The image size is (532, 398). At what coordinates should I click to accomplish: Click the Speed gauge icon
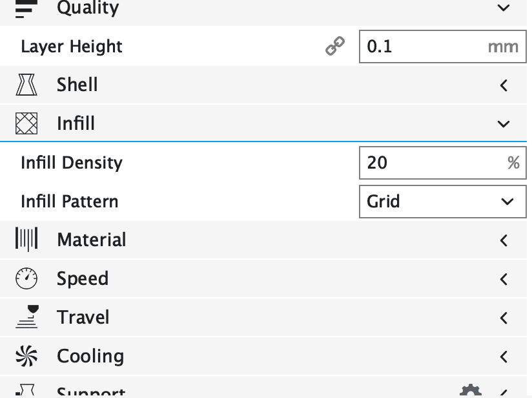pos(26,278)
